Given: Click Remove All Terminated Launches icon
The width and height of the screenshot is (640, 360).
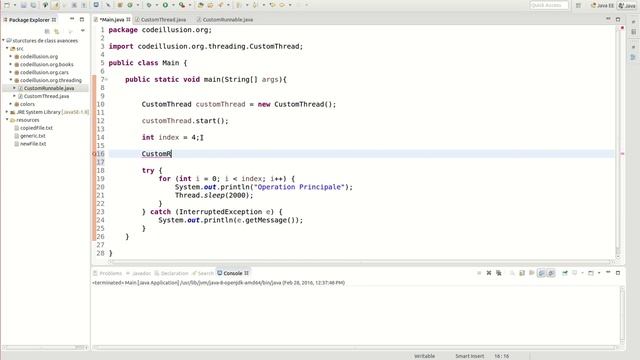Looking at the screenshot, I should click(x=498, y=273).
